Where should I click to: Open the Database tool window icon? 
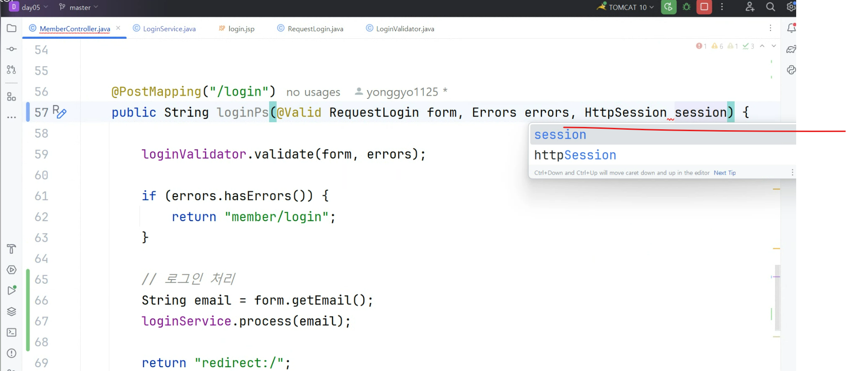(791, 49)
